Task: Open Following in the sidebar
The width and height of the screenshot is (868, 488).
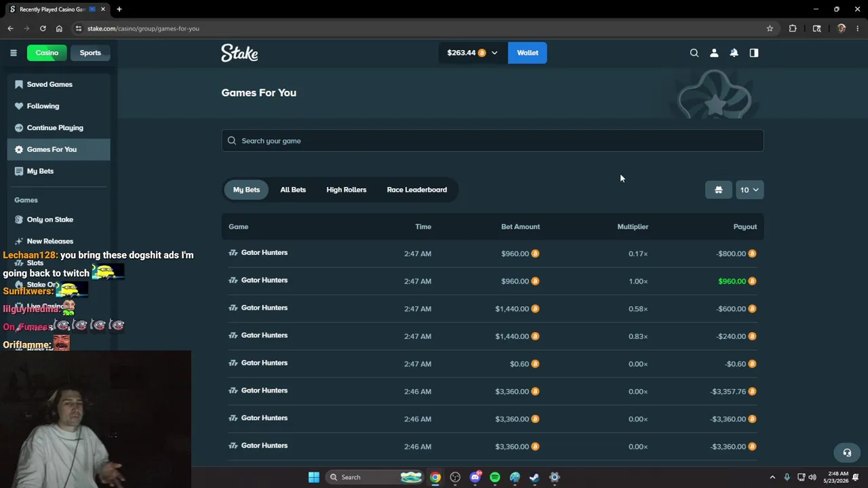Action: click(58, 106)
